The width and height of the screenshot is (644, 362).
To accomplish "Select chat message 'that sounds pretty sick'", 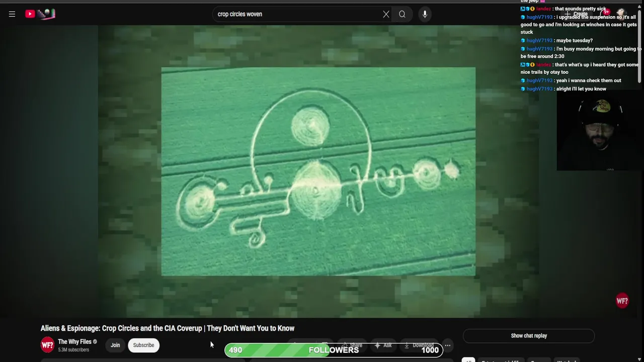I will coord(580,9).
